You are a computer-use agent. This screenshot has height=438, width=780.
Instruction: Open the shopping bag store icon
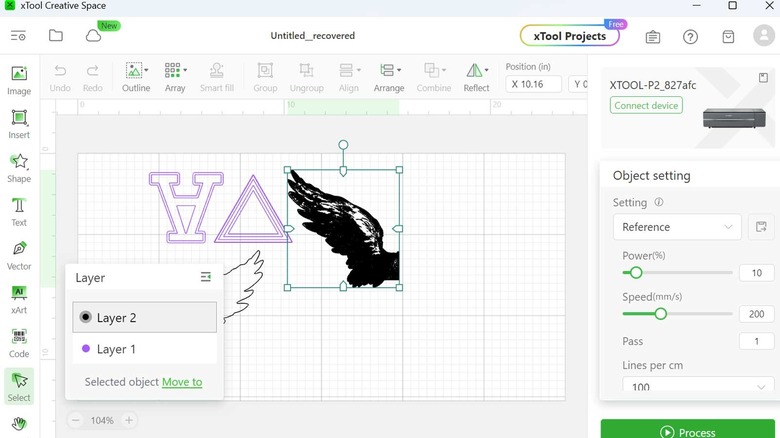pyautogui.click(x=728, y=36)
